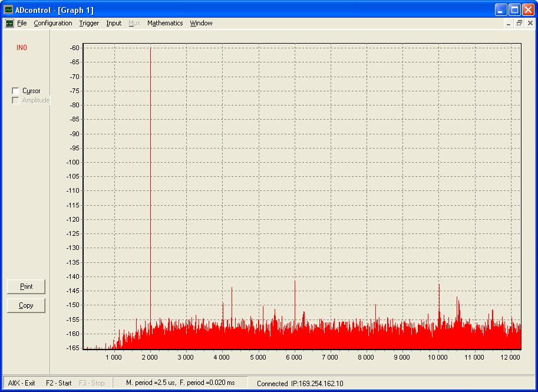The image size is (538, 392).
Task: Open the Mathematics menu
Action: (165, 23)
